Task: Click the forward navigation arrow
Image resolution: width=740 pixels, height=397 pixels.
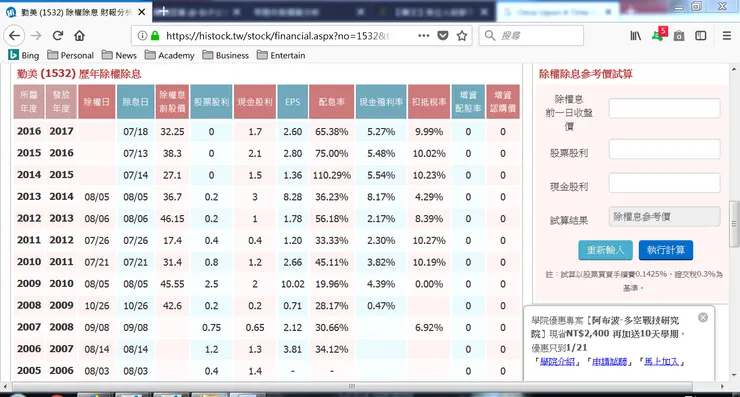Action: (36, 36)
